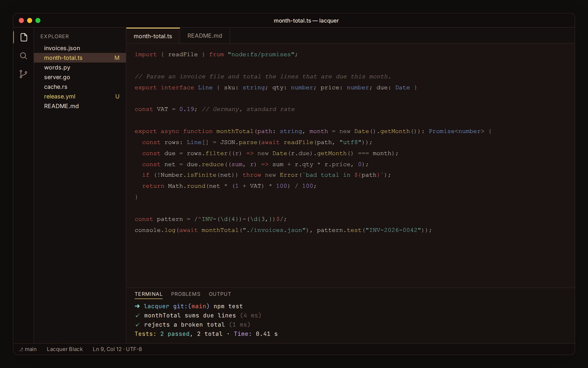Switch to the PROBLEMS panel tab
The image size is (588, 368).
click(x=186, y=294)
